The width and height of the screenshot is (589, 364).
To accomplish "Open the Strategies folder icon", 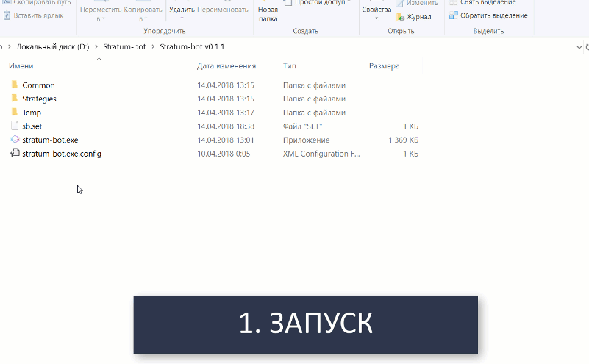I will pyautogui.click(x=15, y=99).
